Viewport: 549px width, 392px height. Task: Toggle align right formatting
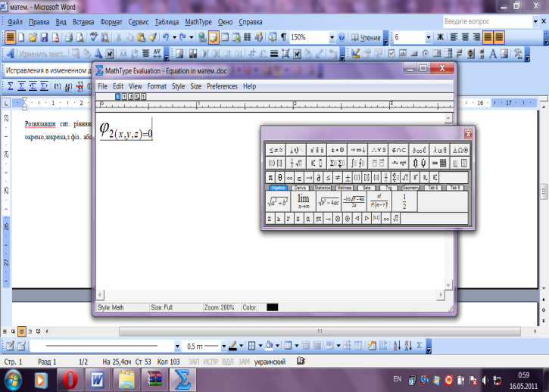coord(476,37)
